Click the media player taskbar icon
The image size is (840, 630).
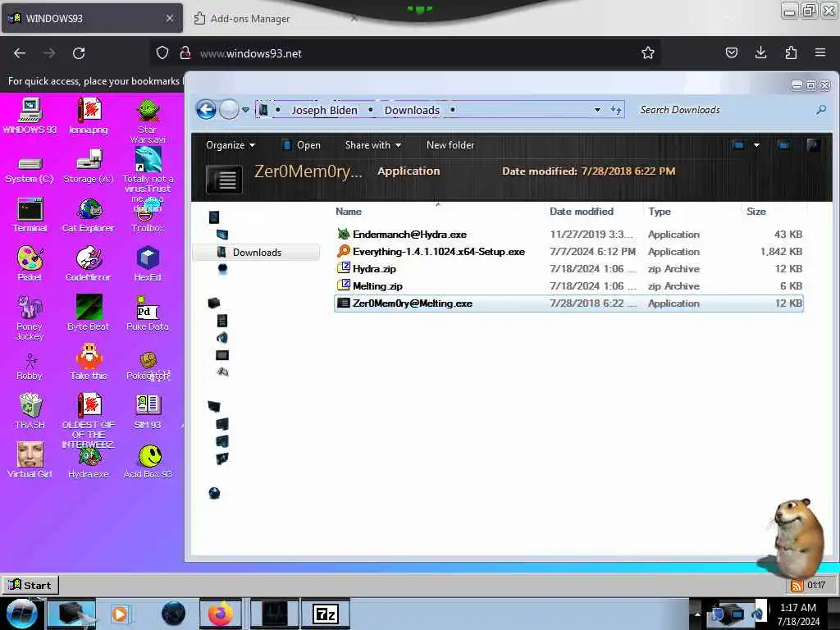click(x=120, y=614)
